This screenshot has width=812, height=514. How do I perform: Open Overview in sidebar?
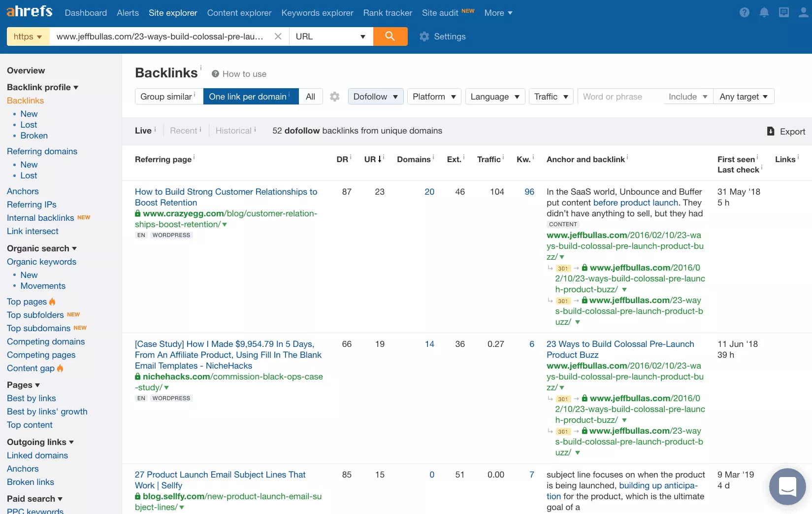26,70
